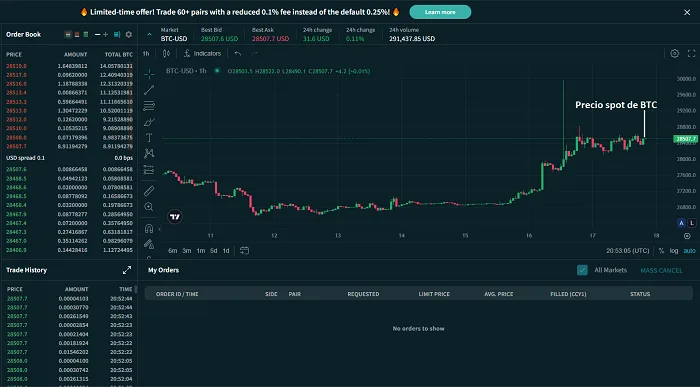
Task: Click the USD spread 0.1 row
Action: point(69,158)
